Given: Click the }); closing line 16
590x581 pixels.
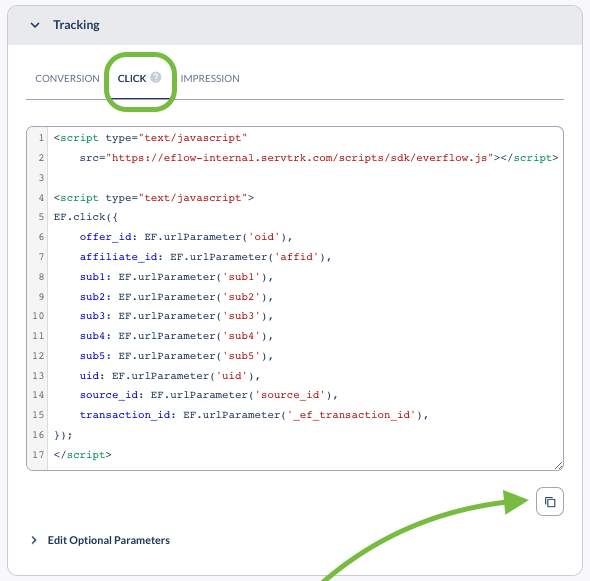Looking at the screenshot, I should tap(63, 435).
